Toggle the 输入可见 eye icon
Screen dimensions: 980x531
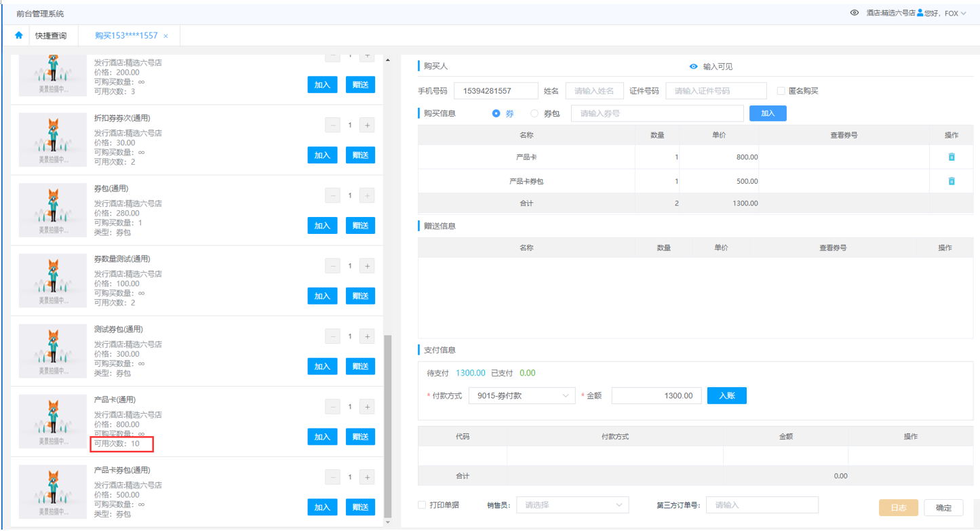click(x=693, y=66)
